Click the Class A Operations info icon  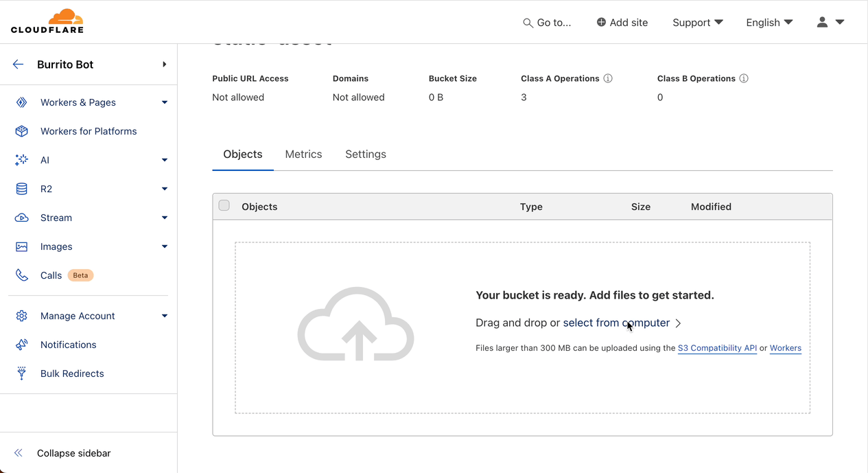pos(608,78)
